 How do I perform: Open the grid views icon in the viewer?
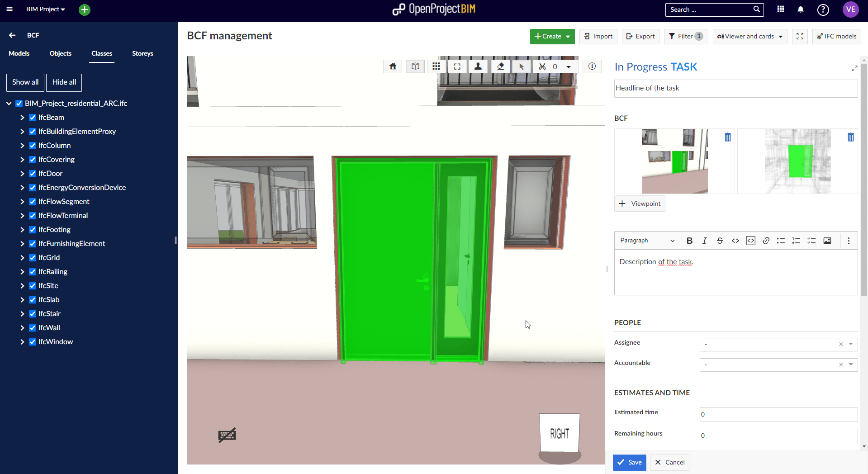tap(436, 66)
